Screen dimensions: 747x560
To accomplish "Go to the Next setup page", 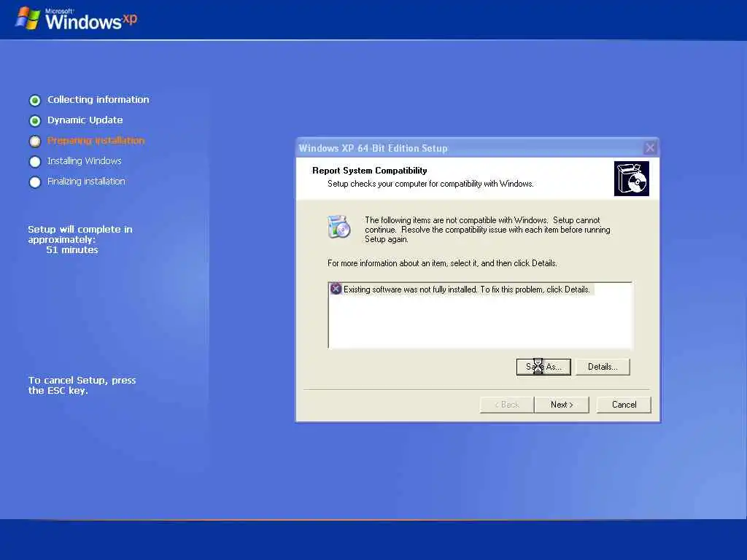I will [x=562, y=405].
